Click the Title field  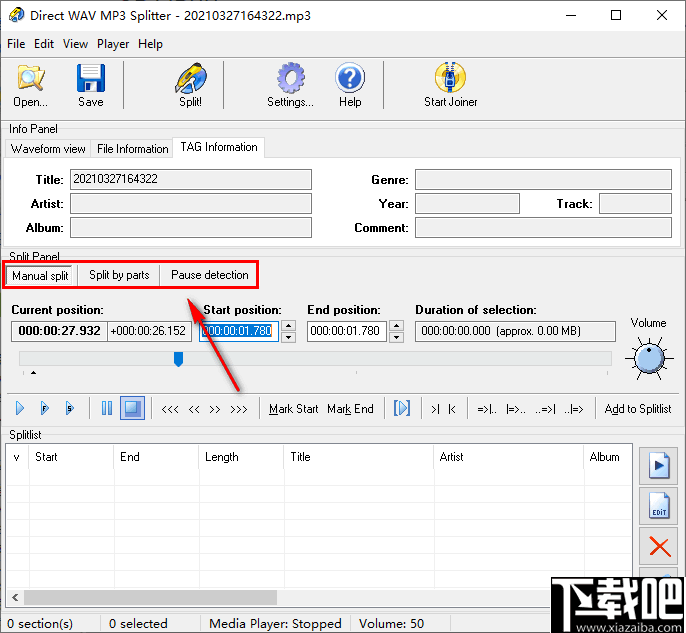(191, 179)
